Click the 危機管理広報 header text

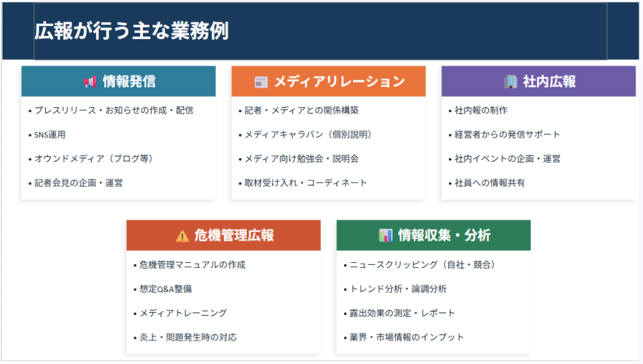pyautogui.click(x=234, y=235)
